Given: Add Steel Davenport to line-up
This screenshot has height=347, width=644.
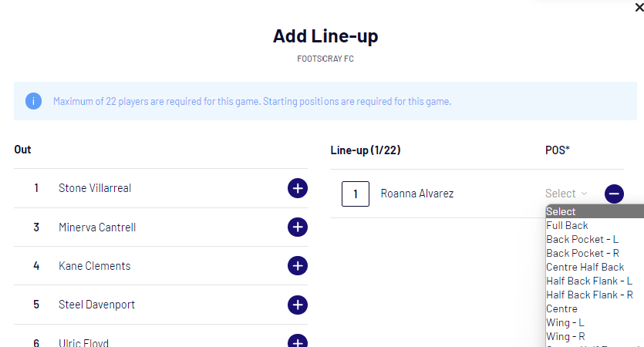Looking at the screenshot, I should (298, 305).
